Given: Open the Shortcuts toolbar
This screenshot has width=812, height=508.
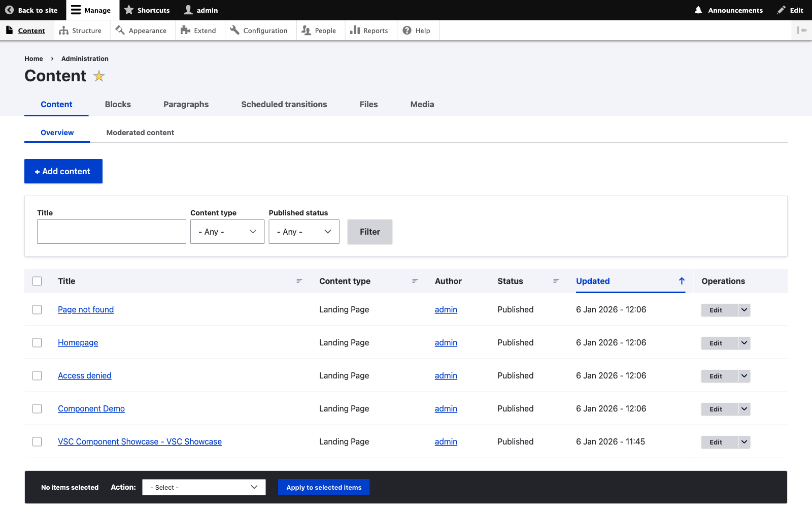Looking at the screenshot, I should (147, 10).
